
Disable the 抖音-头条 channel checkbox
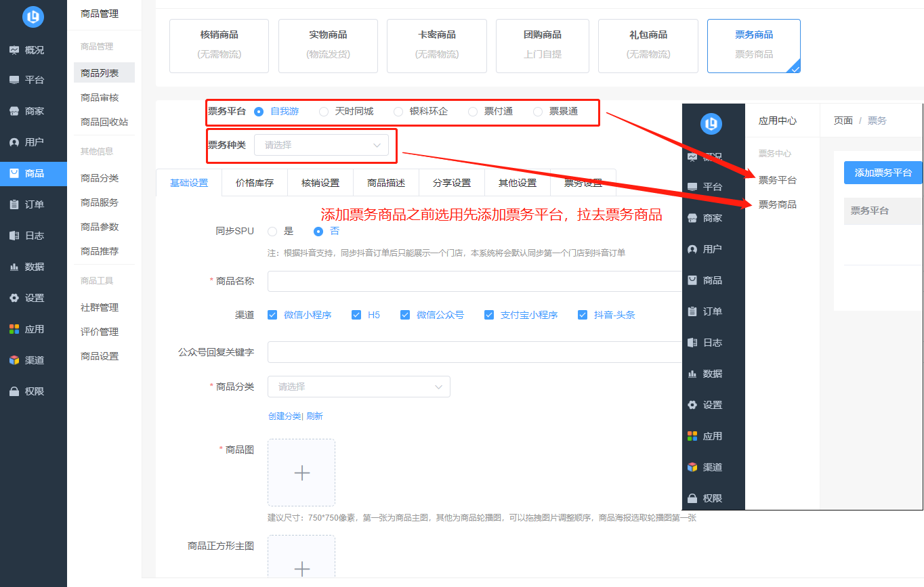(x=582, y=315)
